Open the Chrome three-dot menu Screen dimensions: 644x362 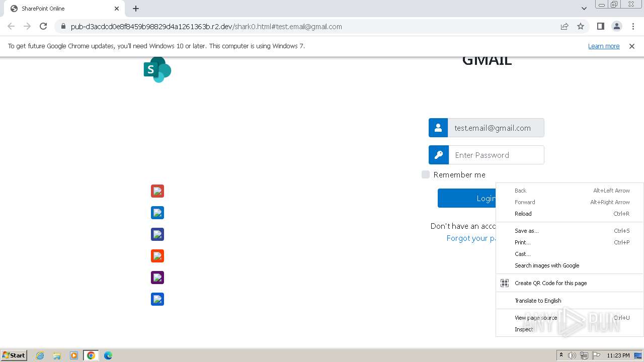coord(633,27)
